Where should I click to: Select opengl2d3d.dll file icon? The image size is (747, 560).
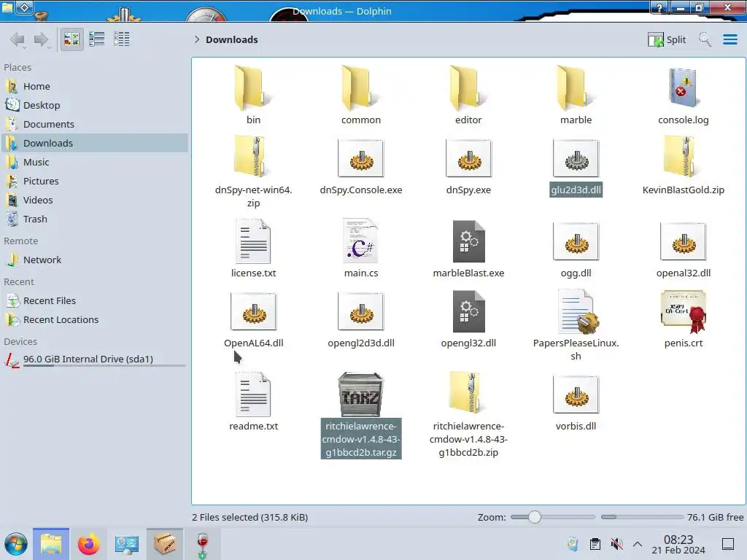[361, 312]
